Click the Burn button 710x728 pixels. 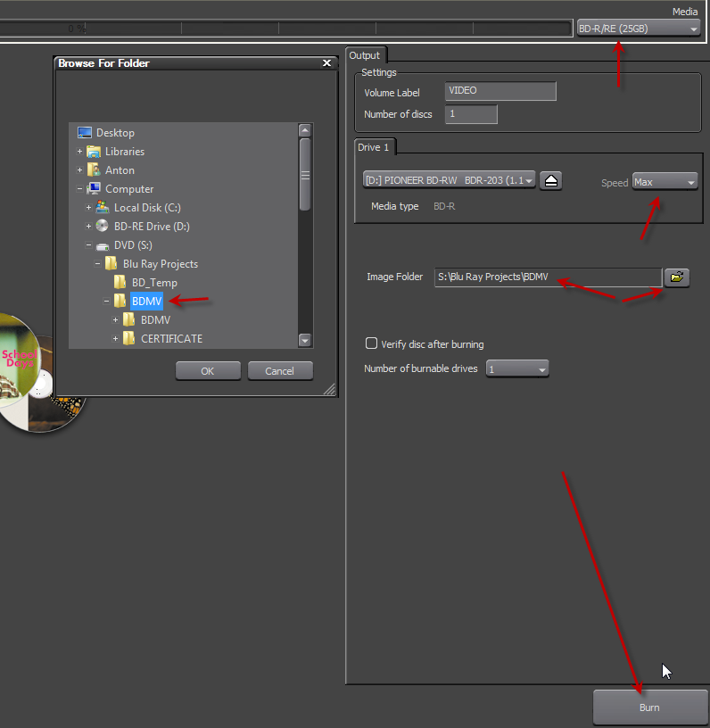pyautogui.click(x=649, y=707)
